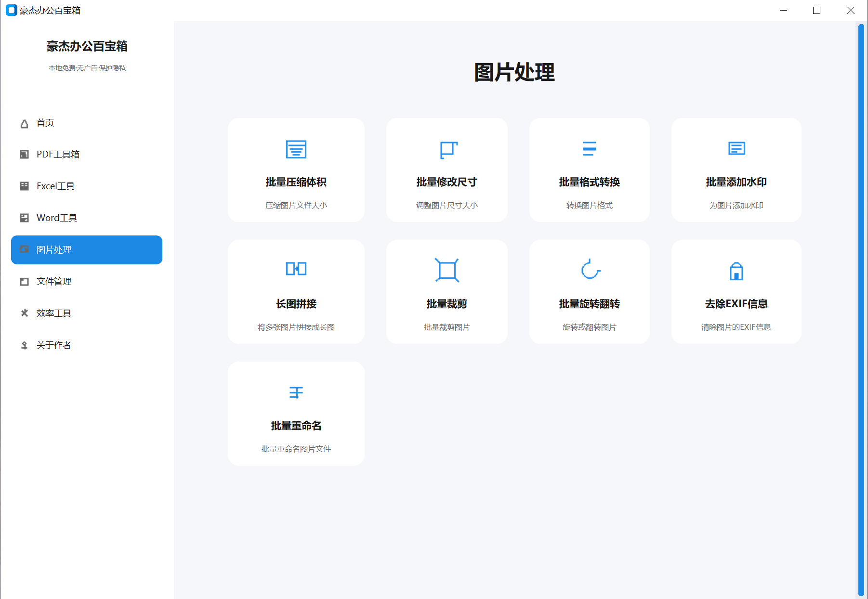Select the 图片处理 menu item
The width and height of the screenshot is (868, 599).
87,250
